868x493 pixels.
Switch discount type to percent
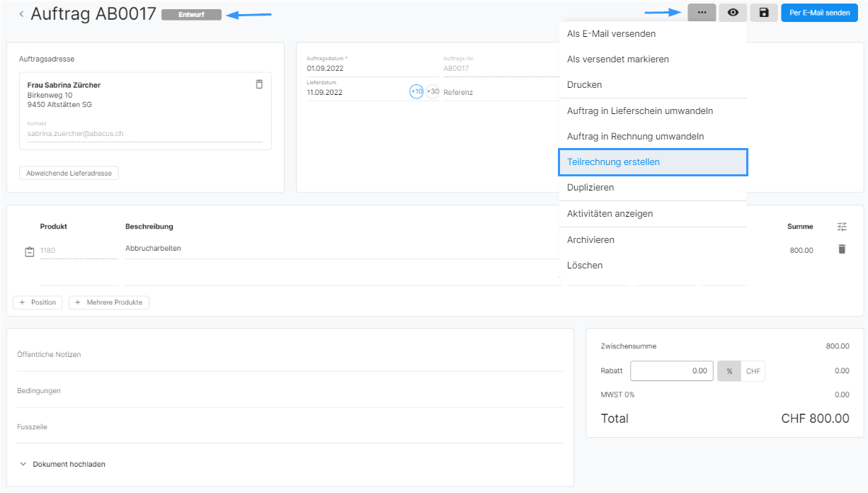coord(729,371)
